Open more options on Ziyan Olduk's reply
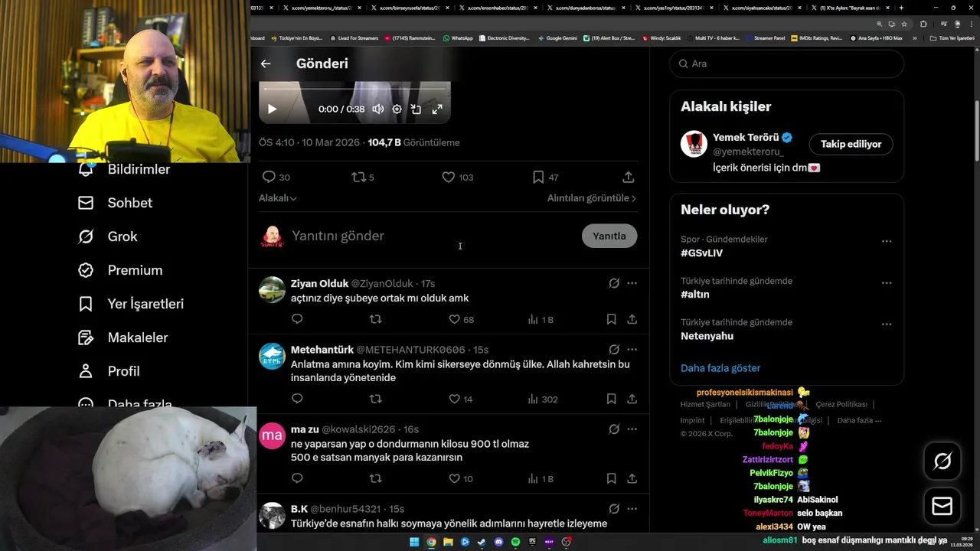The height and width of the screenshot is (551, 980). tap(632, 283)
